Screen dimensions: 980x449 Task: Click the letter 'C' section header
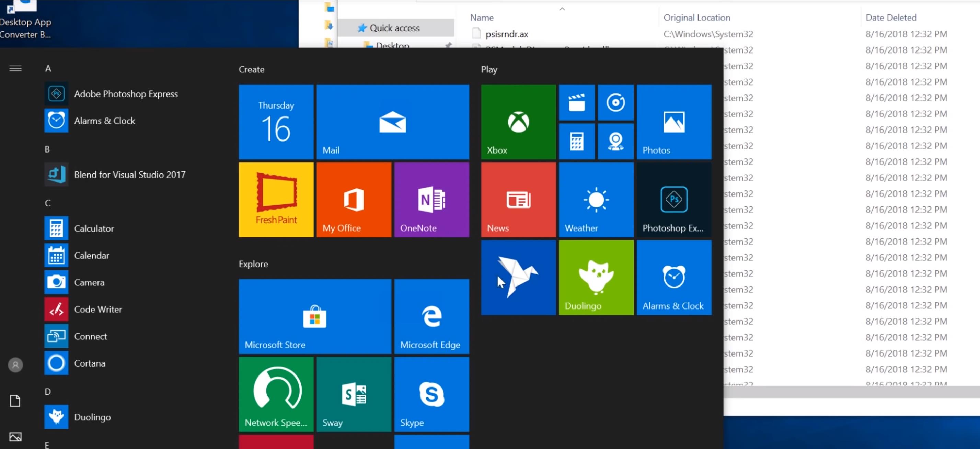(x=48, y=203)
